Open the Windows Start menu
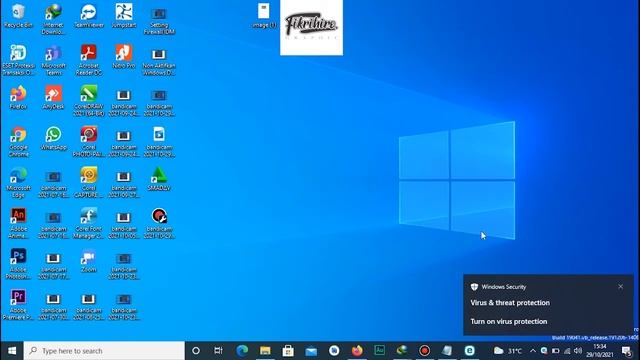Screen dimensions: 640x360 12,351
